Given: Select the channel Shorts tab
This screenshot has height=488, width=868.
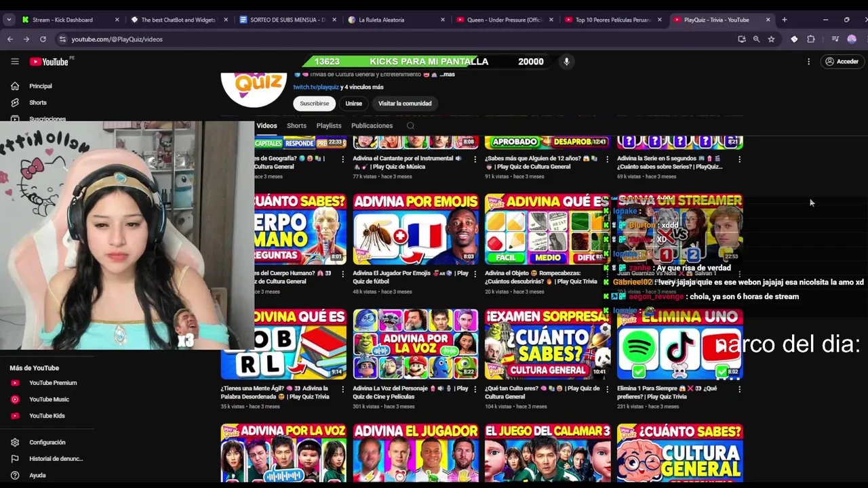Looking at the screenshot, I should (296, 125).
